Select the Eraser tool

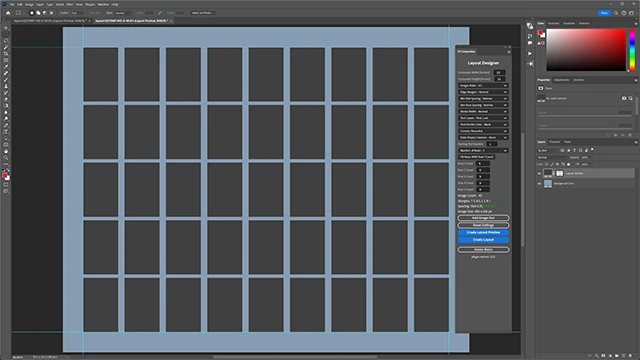(6, 99)
